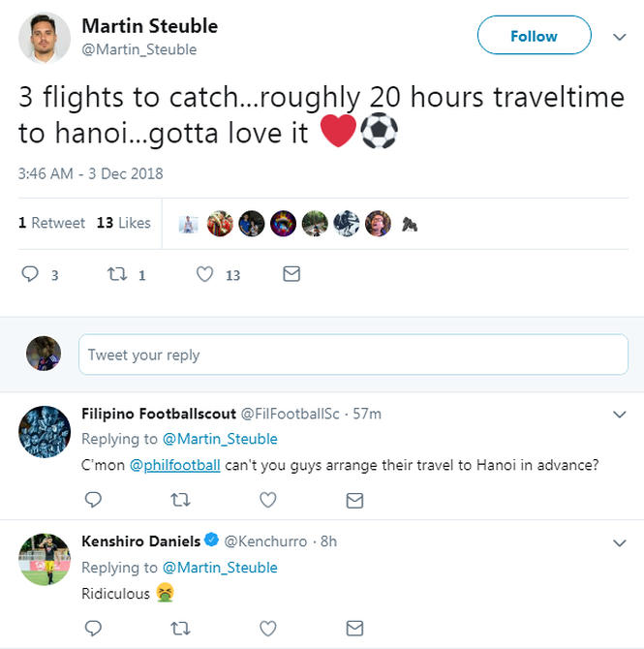Open Martin Steuble's profile photo
The height and width of the screenshot is (649, 644).
45,39
